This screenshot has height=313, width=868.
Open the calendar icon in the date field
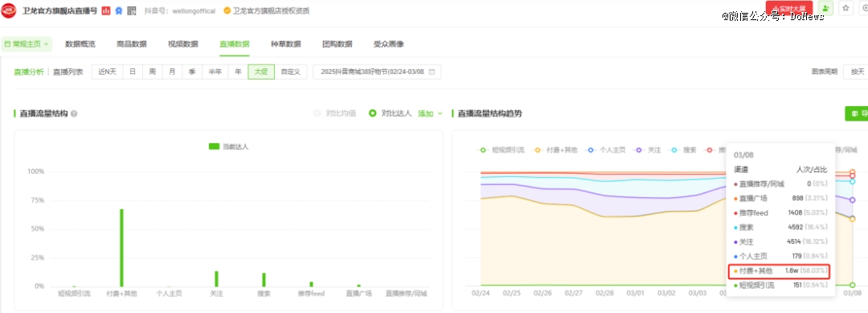432,72
